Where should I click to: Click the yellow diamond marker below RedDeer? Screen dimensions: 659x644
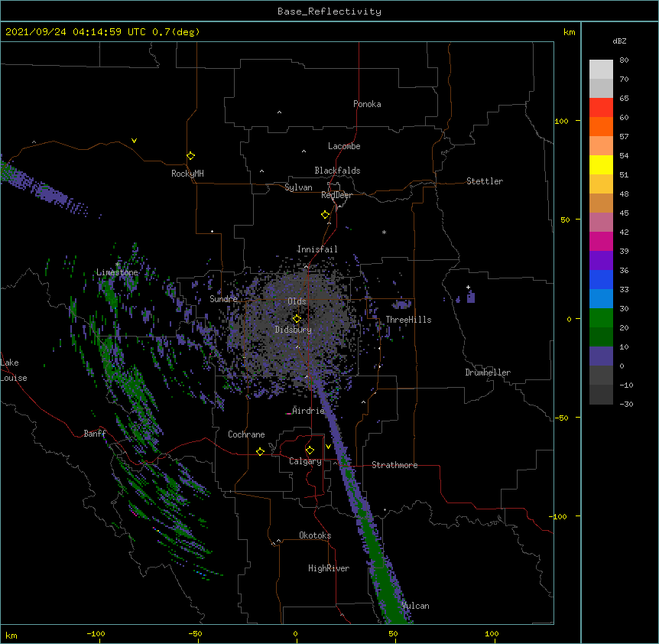point(325,215)
